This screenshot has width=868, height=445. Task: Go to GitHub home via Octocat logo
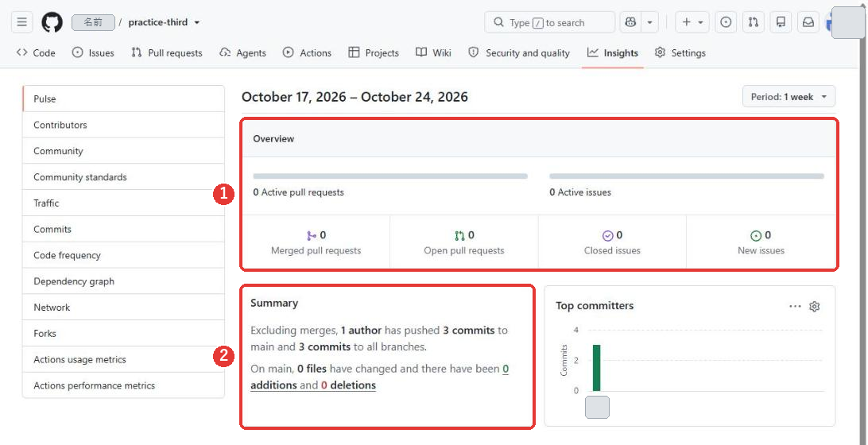point(52,23)
